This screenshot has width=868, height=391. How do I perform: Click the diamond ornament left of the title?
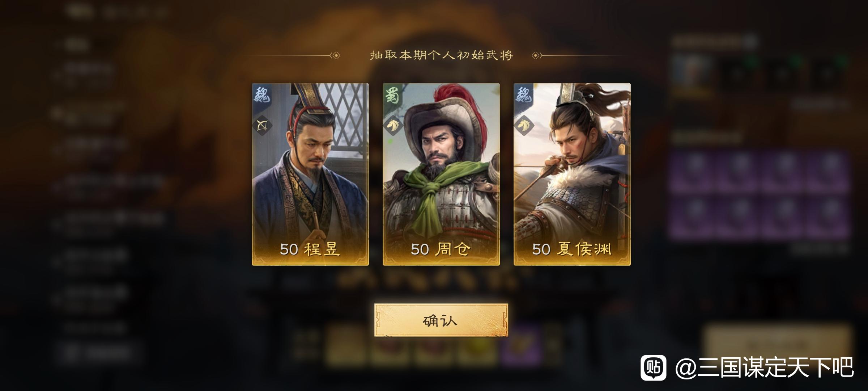pos(336,55)
